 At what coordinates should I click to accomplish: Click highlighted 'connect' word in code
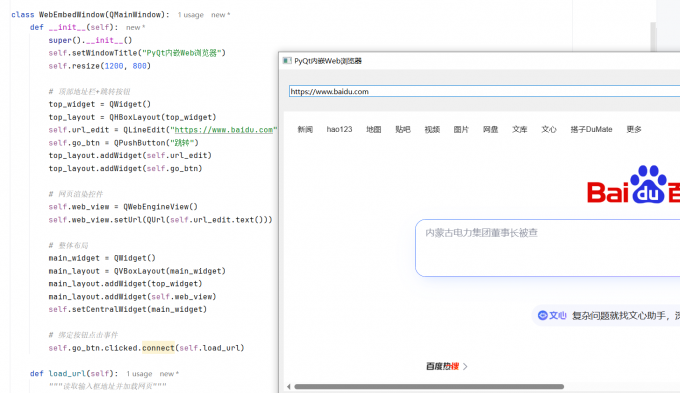tap(158, 348)
